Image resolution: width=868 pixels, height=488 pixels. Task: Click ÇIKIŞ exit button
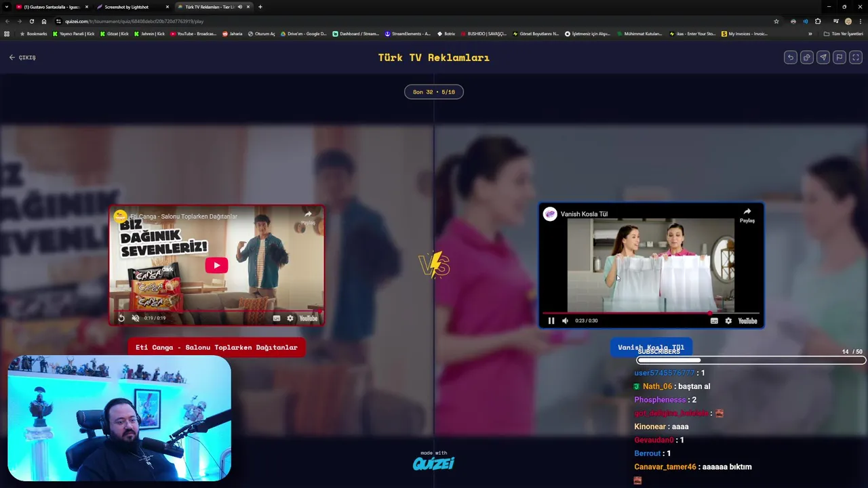pos(22,58)
